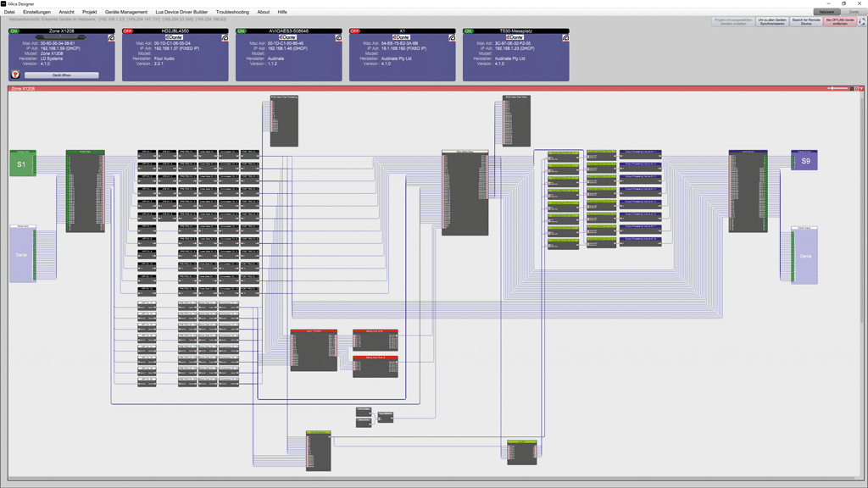Click the refresh network icon
This screenshot has height=488, width=868.
[x=862, y=21]
